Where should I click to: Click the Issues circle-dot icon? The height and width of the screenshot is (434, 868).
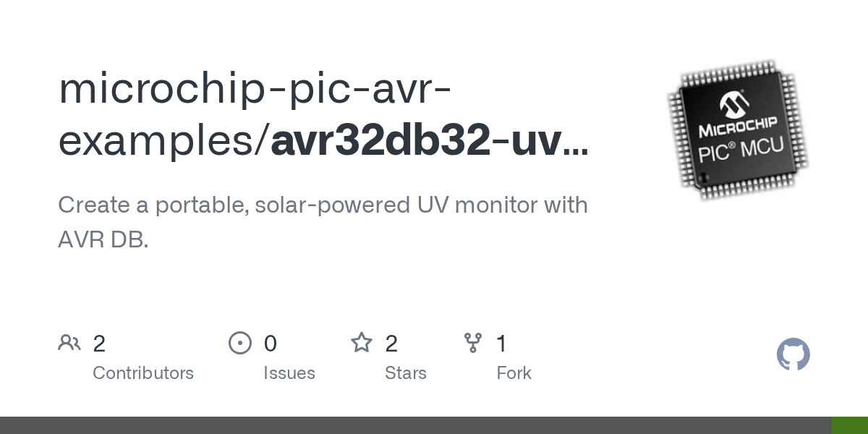pyautogui.click(x=239, y=343)
